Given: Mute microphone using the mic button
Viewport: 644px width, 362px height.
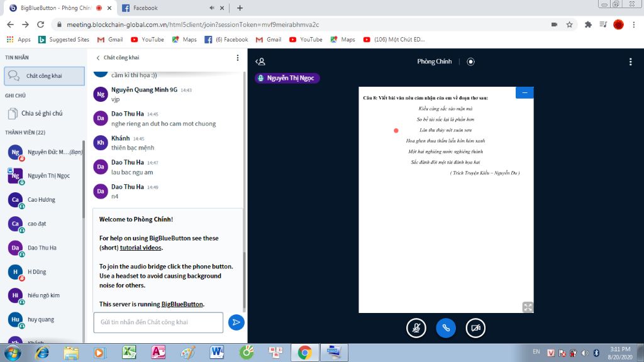Looking at the screenshot, I should click(x=416, y=328).
